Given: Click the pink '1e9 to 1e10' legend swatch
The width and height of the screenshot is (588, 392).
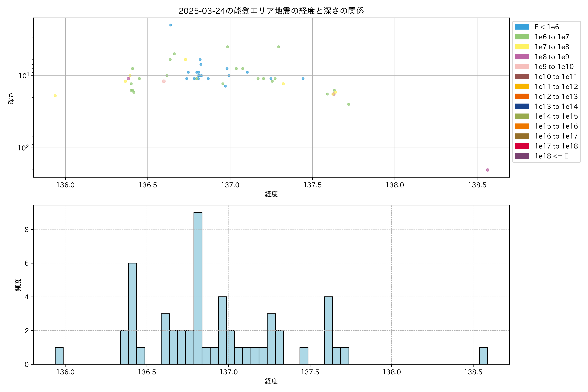Looking at the screenshot, I should (522, 66).
